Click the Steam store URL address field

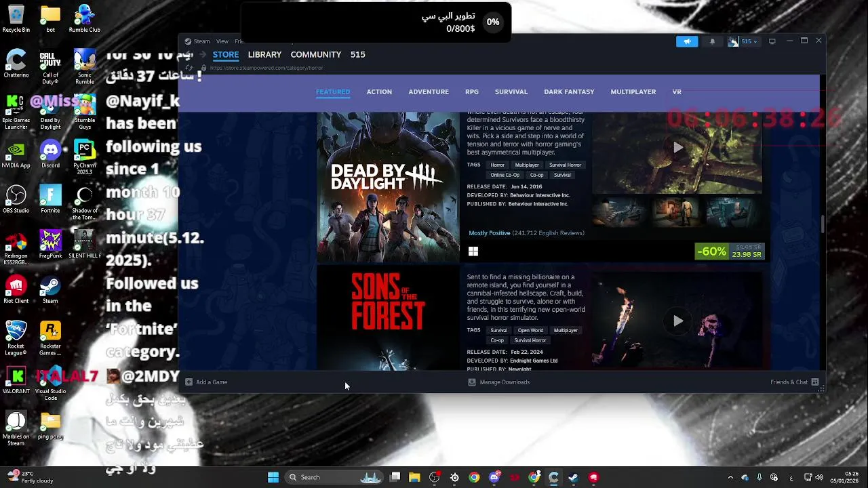[266, 68]
